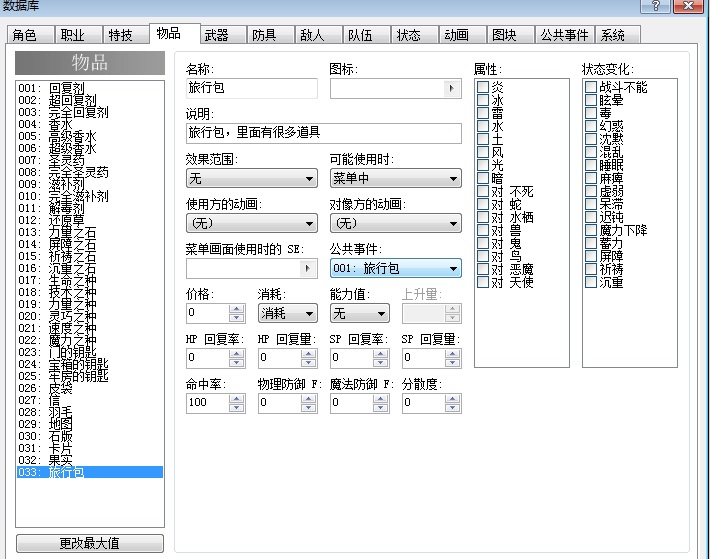710x559 pixels.
Task: Toggle the 魔力下降 state checkbox
Action: point(590,230)
